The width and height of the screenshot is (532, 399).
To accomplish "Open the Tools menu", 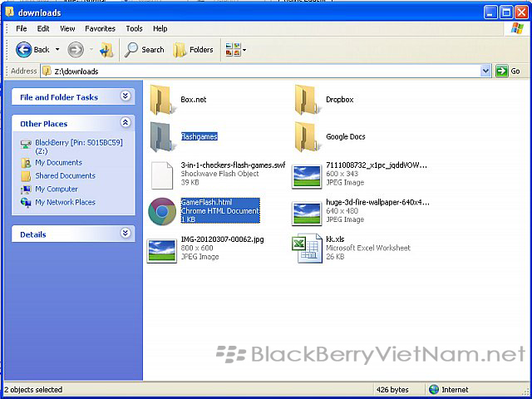I will (x=134, y=28).
